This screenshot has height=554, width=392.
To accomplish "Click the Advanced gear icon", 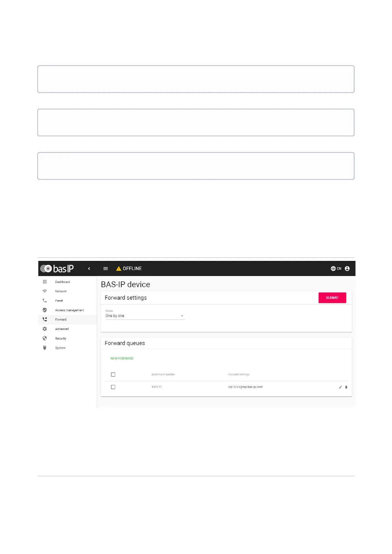I will [45, 329].
